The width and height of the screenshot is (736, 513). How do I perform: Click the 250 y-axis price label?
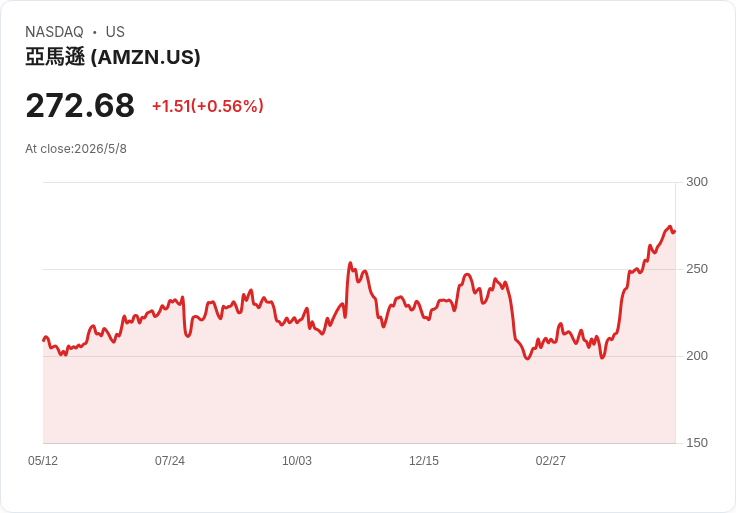pyautogui.click(x=697, y=269)
